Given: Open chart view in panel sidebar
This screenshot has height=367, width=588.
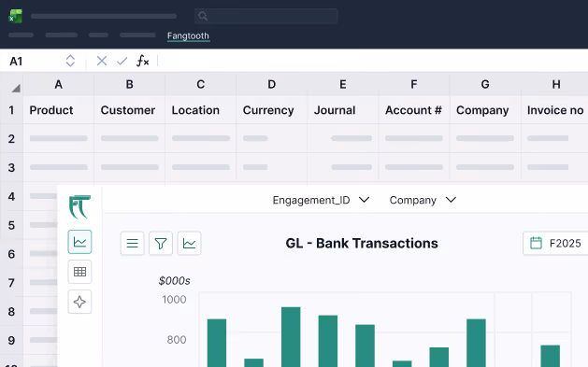Looking at the screenshot, I should 79,242.
